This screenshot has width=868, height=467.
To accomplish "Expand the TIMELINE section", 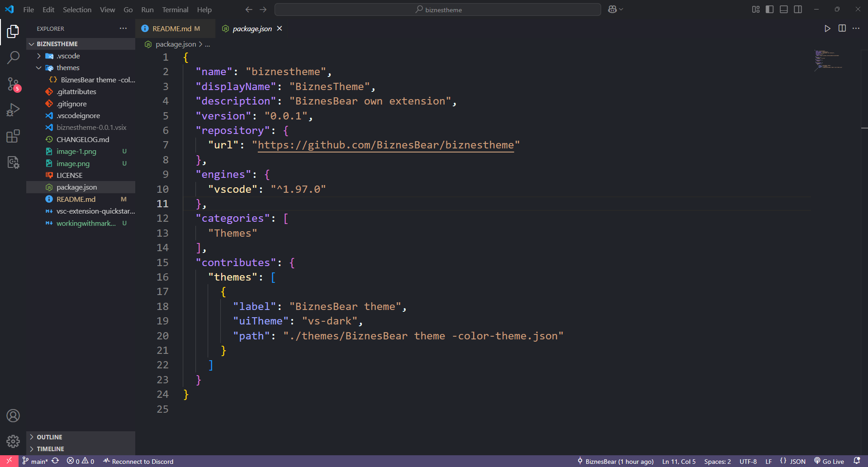I will (x=81, y=449).
